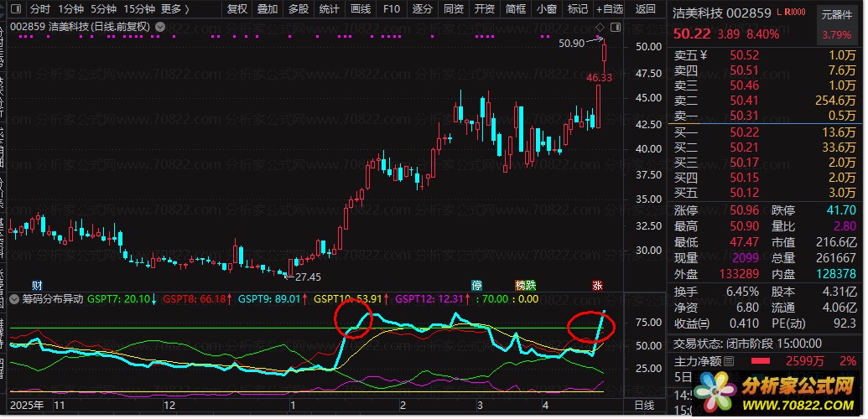868x419 pixels.
Task: Open F10 company info
Action: click(392, 9)
